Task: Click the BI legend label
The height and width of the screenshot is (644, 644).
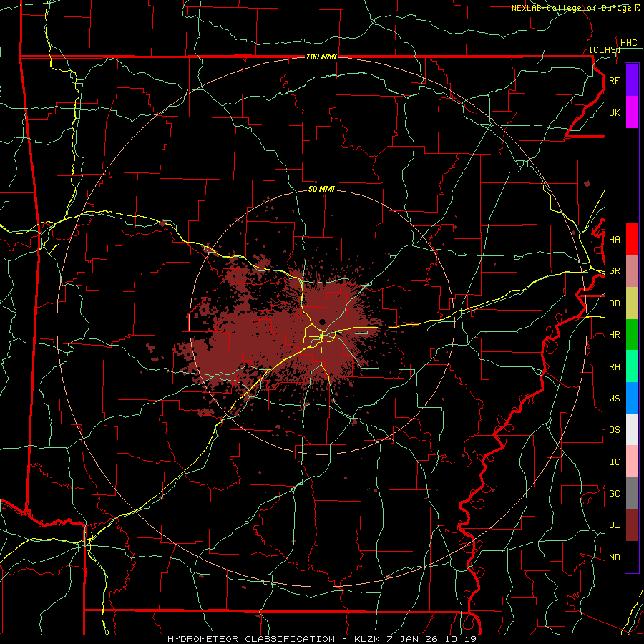Action: 614,525
